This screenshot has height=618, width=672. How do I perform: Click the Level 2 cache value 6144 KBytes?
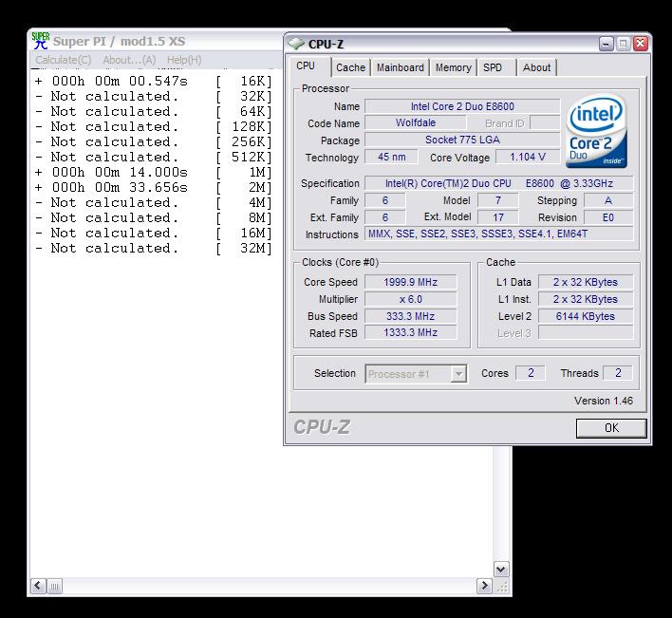click(586, 316)
